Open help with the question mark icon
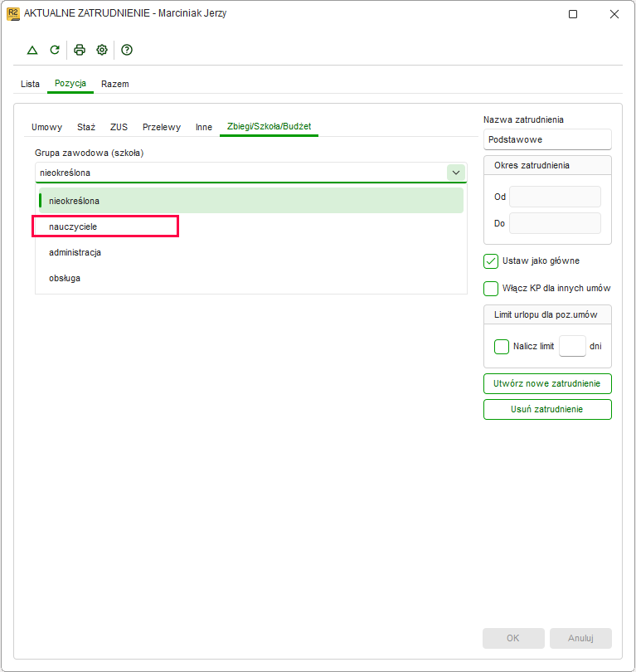Viewport: 636px width, 672px height. (127, 50)
